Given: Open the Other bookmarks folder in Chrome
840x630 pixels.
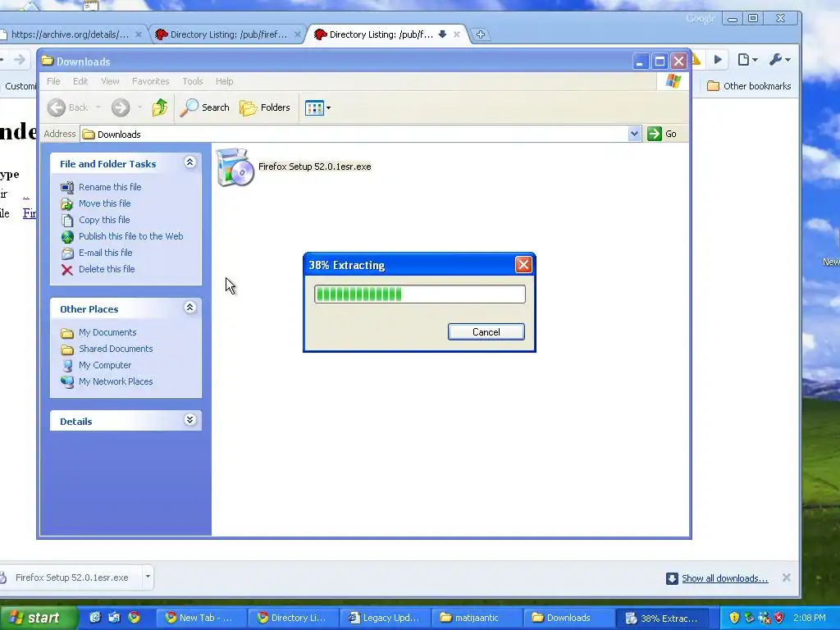Looking at the screenshot, I should (749, 86).
